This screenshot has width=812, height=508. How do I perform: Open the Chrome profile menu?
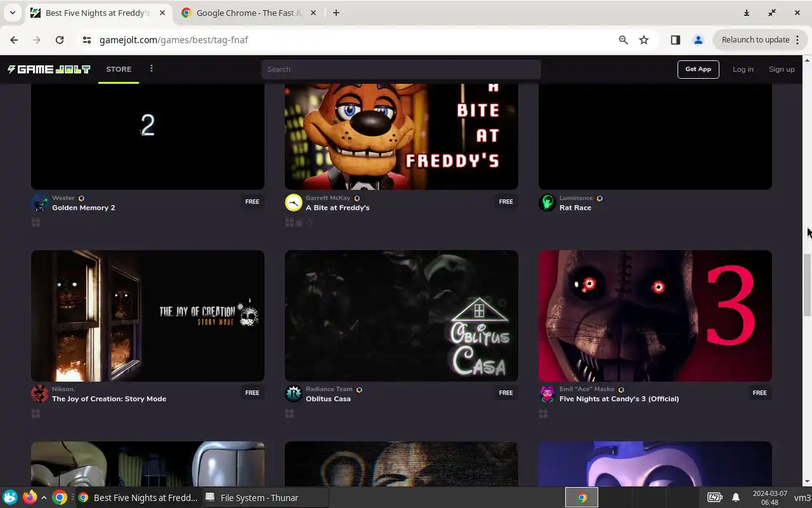pyautogui.click(x=698, y=39)
